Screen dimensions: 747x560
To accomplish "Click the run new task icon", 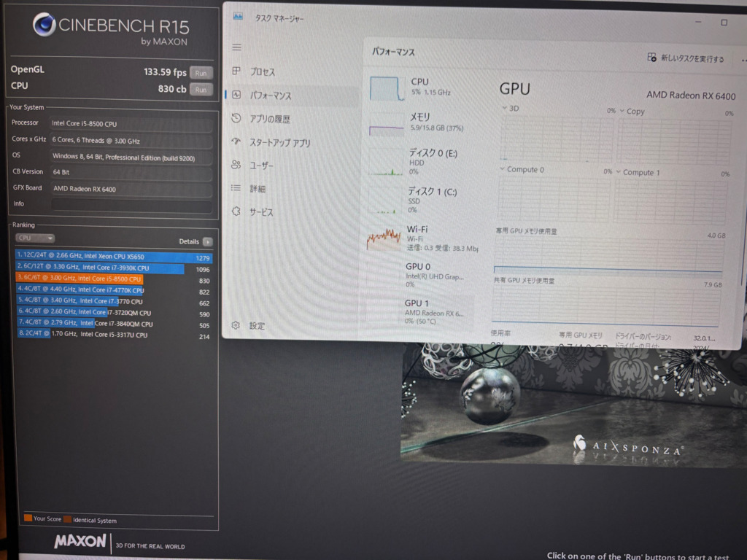I will click(x=651, y=58).
